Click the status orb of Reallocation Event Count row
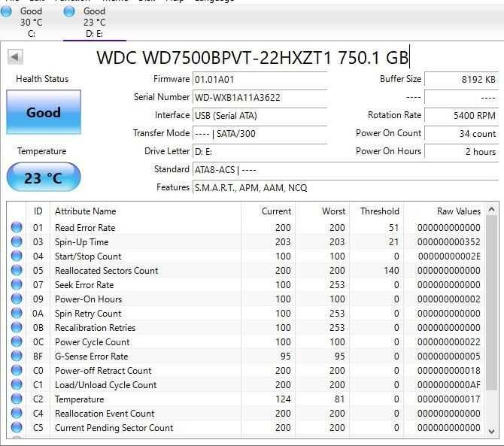This screenshot has height=446, width=504. pyautogui.click(x=17, y=413)
